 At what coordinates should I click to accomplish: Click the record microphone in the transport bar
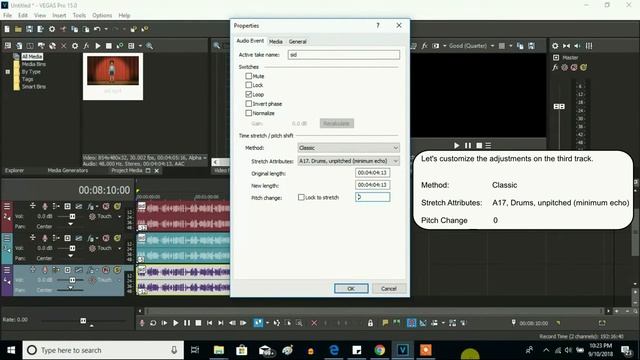click(x=142, y=323)
